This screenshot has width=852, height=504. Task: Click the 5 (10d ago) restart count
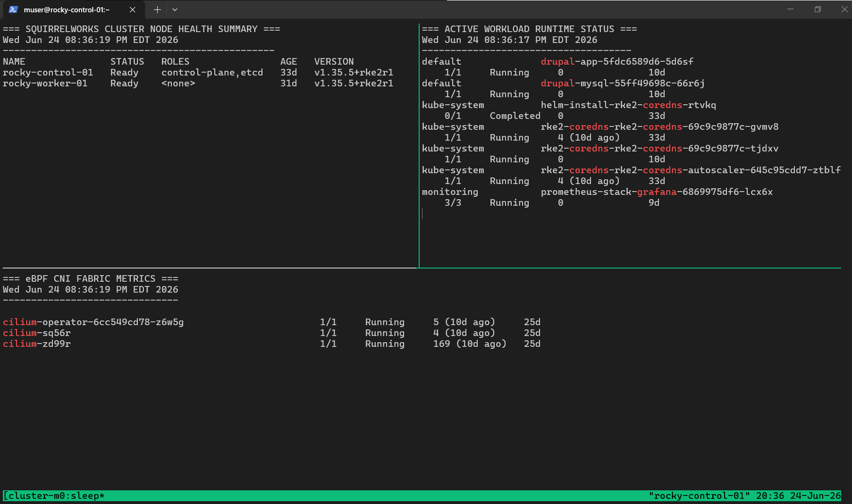coord(464,322)
